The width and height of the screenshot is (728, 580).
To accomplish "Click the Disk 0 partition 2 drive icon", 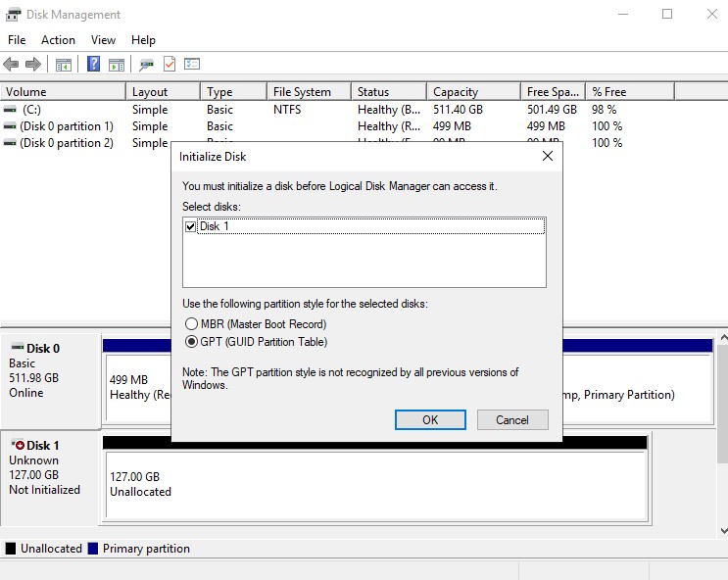I will [x=10, y=143].
